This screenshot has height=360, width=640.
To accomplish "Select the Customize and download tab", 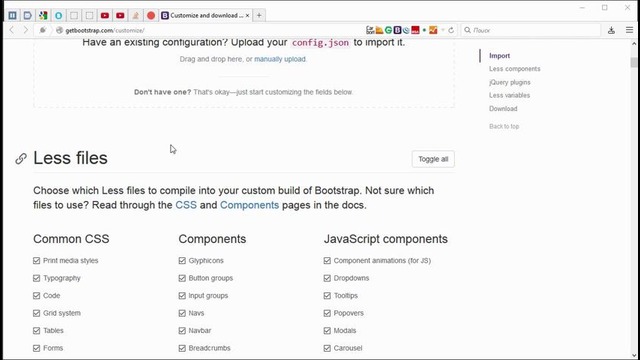I will 205,16.
